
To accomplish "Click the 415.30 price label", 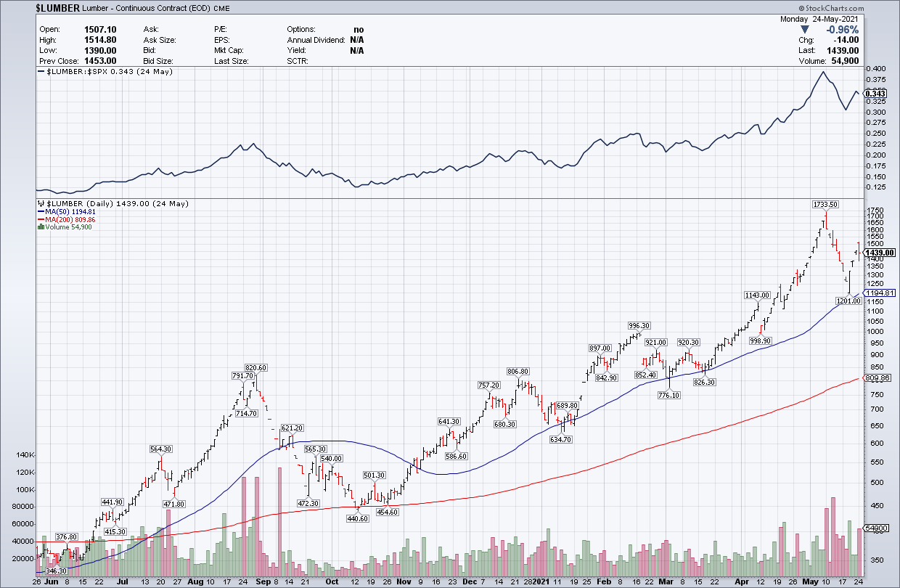I will [116, 532].
